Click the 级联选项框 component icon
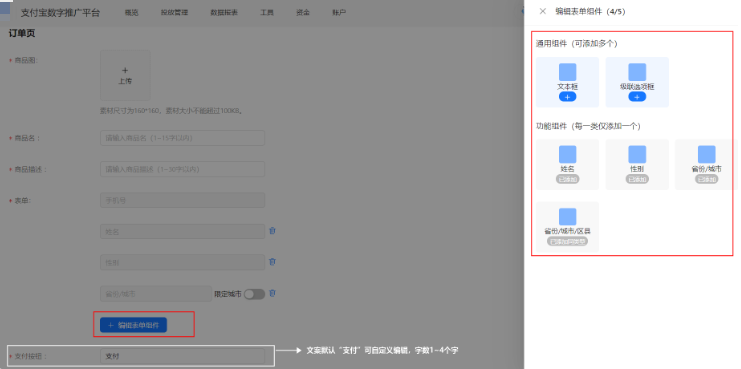 point(637,72)
